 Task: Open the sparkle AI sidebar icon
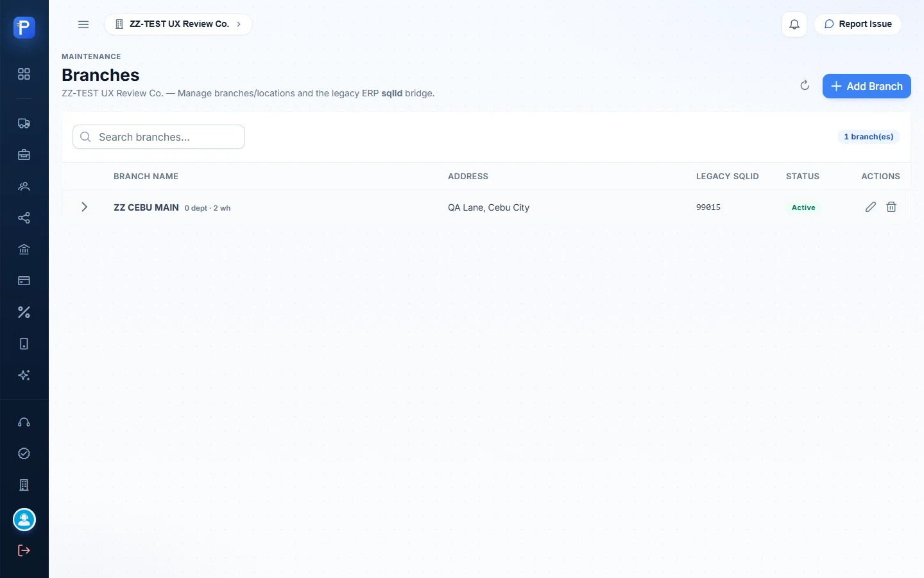pos(24,375)
